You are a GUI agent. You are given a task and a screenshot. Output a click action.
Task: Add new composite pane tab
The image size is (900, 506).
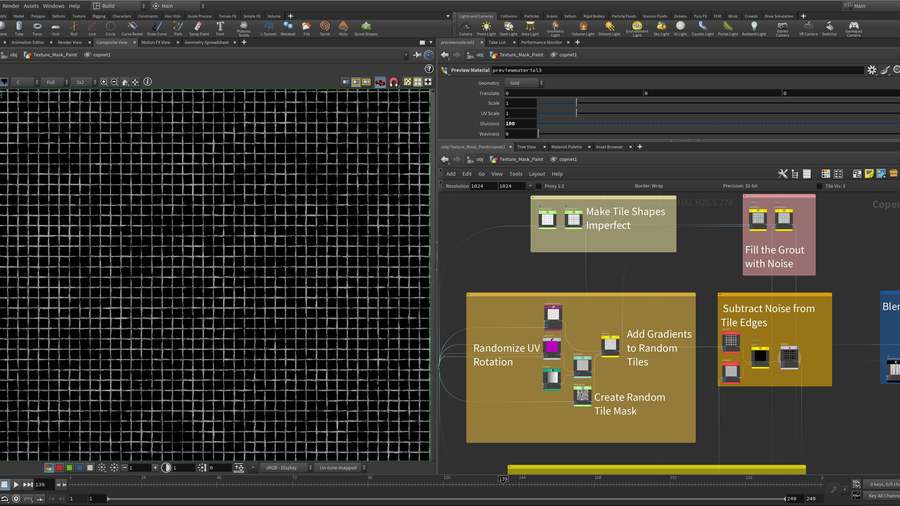coord(244,42)
